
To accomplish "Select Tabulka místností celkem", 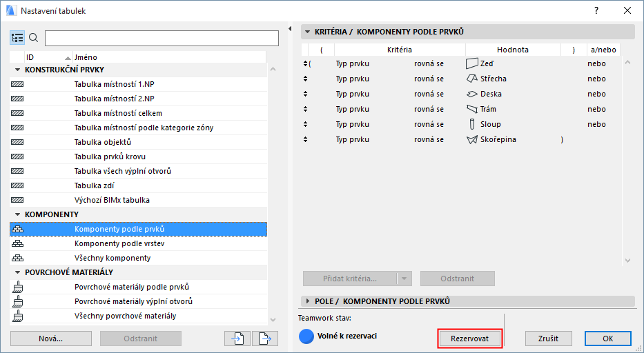I will 139,113.
